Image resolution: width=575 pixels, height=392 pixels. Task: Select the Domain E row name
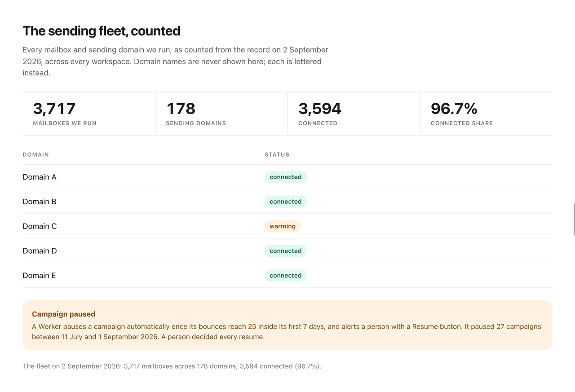(x=40, y=276)
